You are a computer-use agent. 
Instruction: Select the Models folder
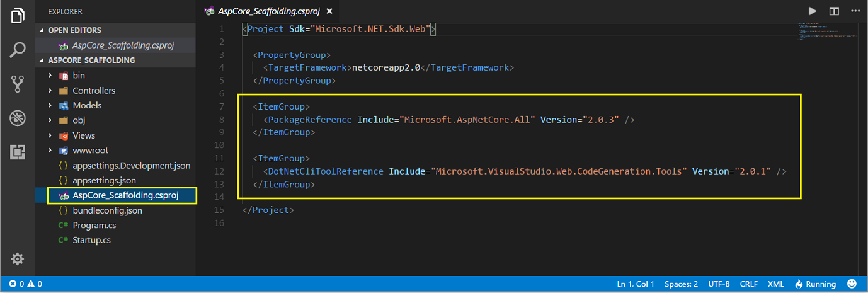tap(116, 105)
